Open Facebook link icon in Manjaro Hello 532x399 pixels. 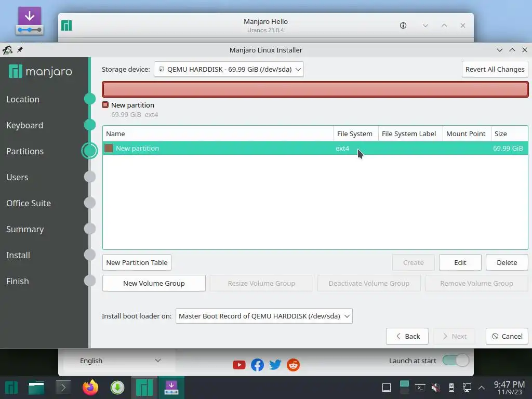[257, 365]
